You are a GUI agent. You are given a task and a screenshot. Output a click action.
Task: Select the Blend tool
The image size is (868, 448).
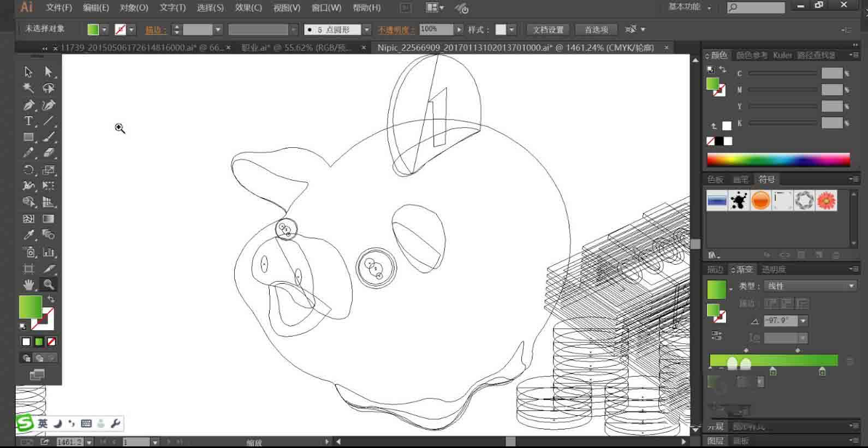point(49,235)
